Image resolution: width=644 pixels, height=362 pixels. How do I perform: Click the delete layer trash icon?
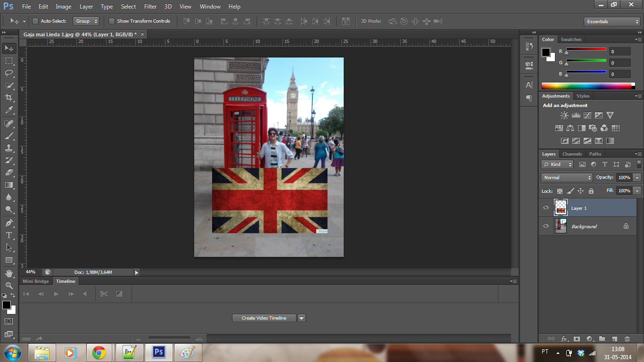[x=627, y=339]
